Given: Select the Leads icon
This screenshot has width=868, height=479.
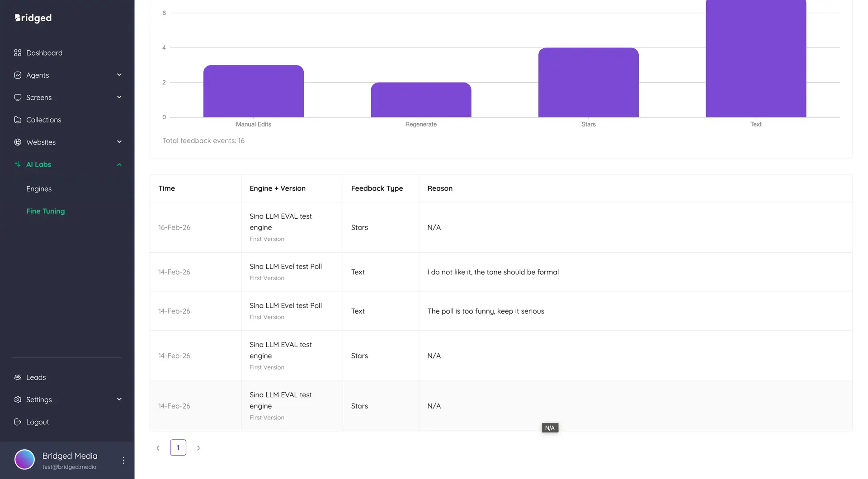Looking at the screenshot, I should (18, 377).
